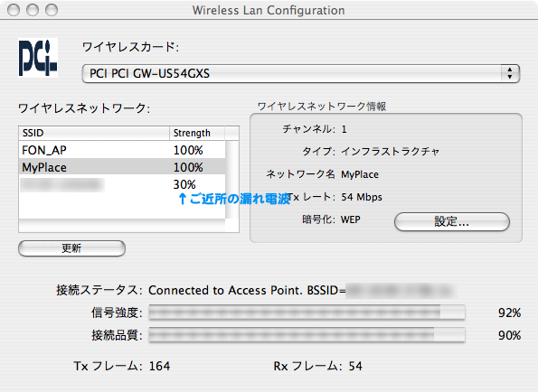The width and height of the screenshot is (538, 392).
Task: Click the empty area of network list
Action: 122,206
